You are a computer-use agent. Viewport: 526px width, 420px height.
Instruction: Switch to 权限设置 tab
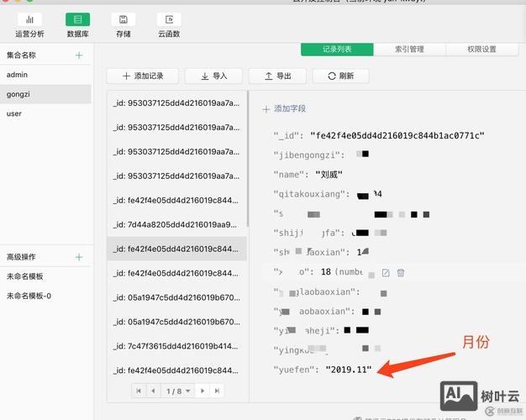(481, 50)
